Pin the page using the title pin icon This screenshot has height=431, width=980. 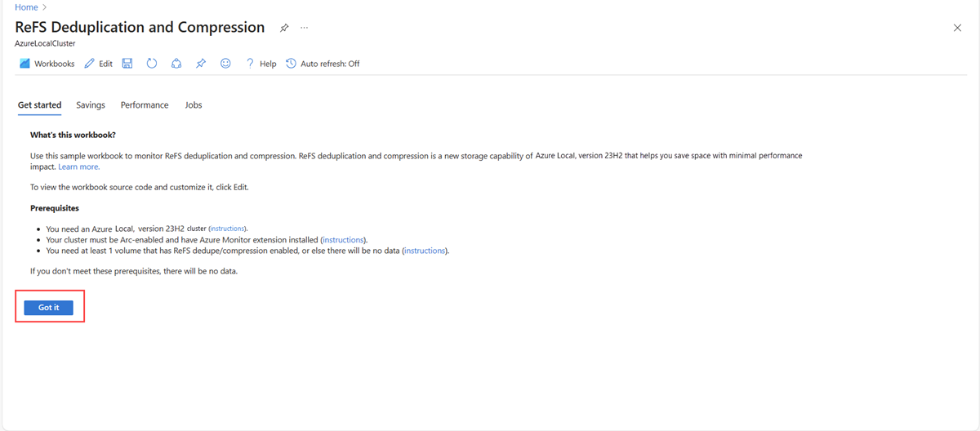(284, 28)
